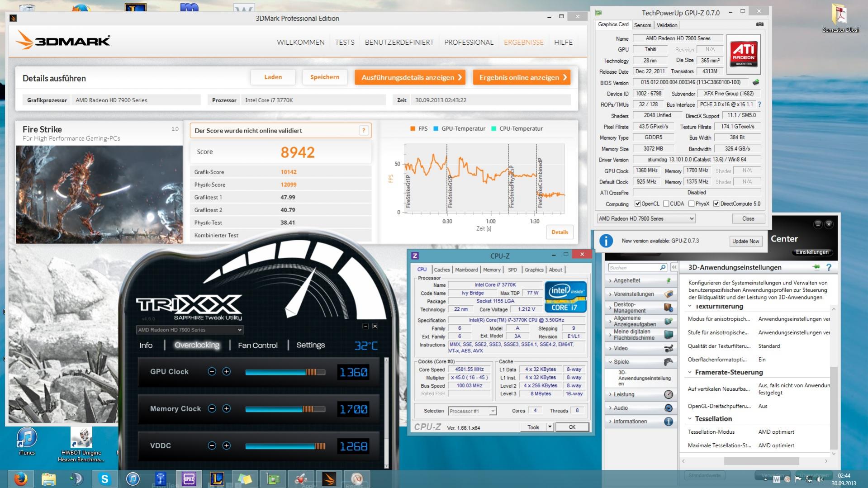Collapse the Framerate-Steuerung settings group
The width and height of the screenshot is (868, 488).
(690, 372)
